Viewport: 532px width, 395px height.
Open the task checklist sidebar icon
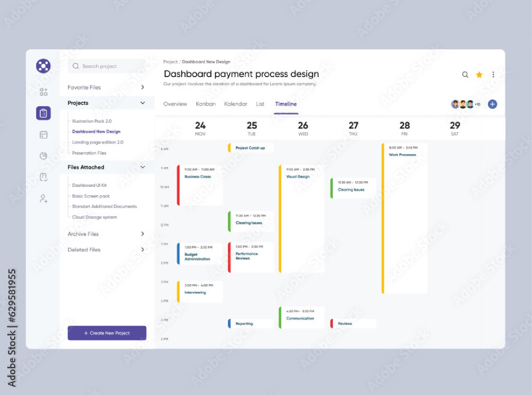tap(43, 177)
